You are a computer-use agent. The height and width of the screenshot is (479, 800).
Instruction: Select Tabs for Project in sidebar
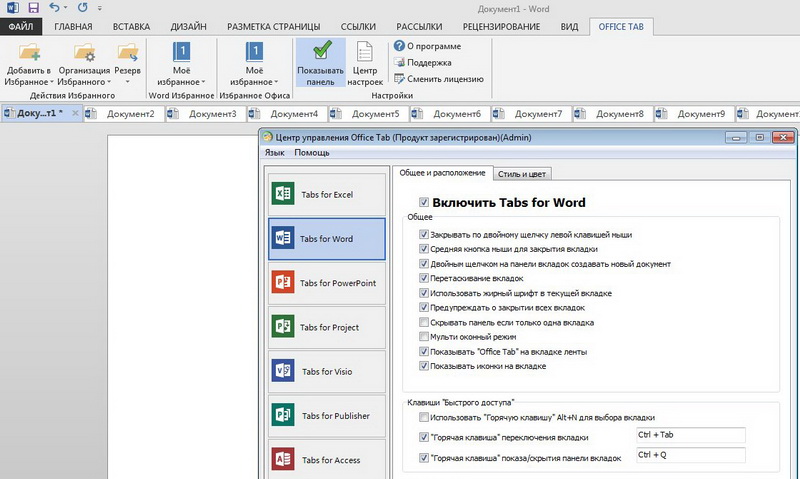[327, 327]
